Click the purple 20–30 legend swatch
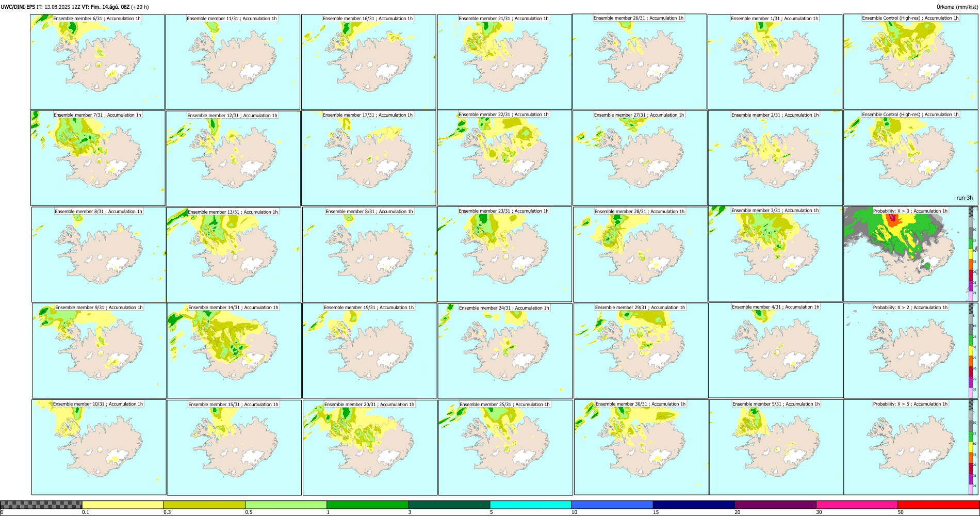 pyautogui.click(x=775, y=505)
